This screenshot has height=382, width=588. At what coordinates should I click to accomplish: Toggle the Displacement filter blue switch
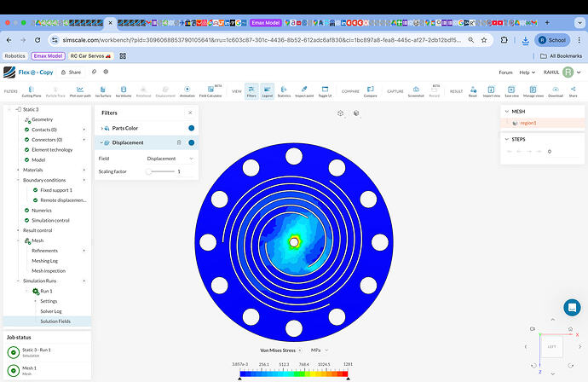(x=191, y=142)
